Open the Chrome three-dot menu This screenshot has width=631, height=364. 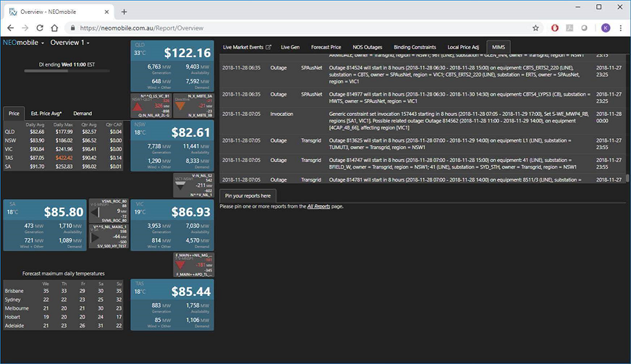620,28
